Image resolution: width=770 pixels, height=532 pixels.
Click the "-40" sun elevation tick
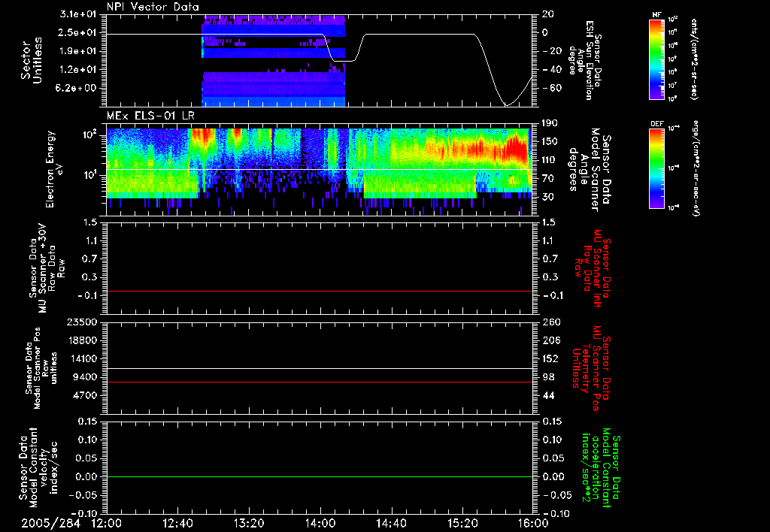pyautogui.click(x=551, y=70)
